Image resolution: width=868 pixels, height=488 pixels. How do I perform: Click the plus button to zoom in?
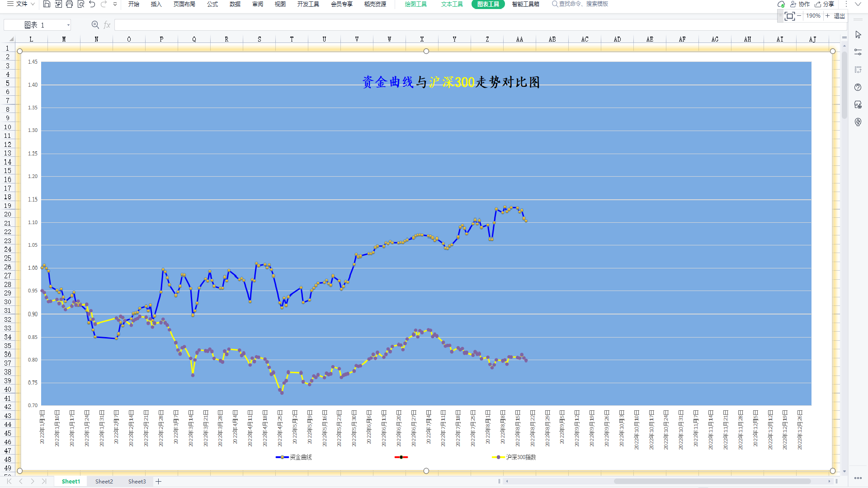coord(827,16)
